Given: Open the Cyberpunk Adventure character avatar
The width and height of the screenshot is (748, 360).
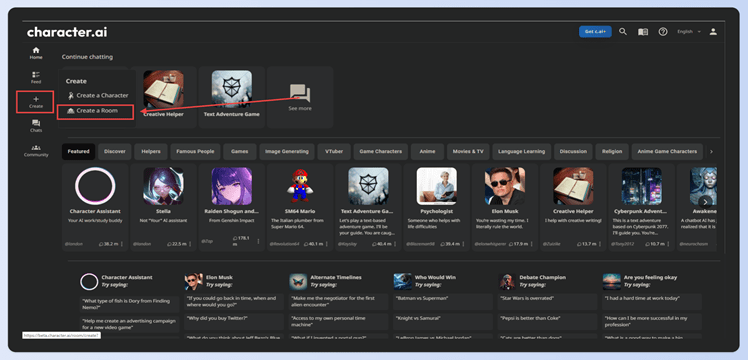Looking at the screenshot, I should pyautogui.click(x=641, y=186).
